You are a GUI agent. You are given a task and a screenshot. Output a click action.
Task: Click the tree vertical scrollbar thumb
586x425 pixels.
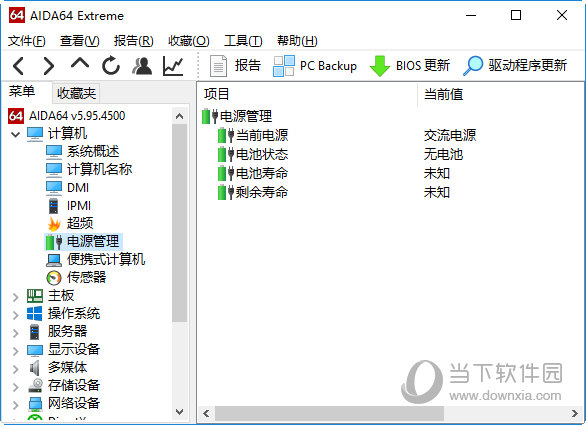179,223
